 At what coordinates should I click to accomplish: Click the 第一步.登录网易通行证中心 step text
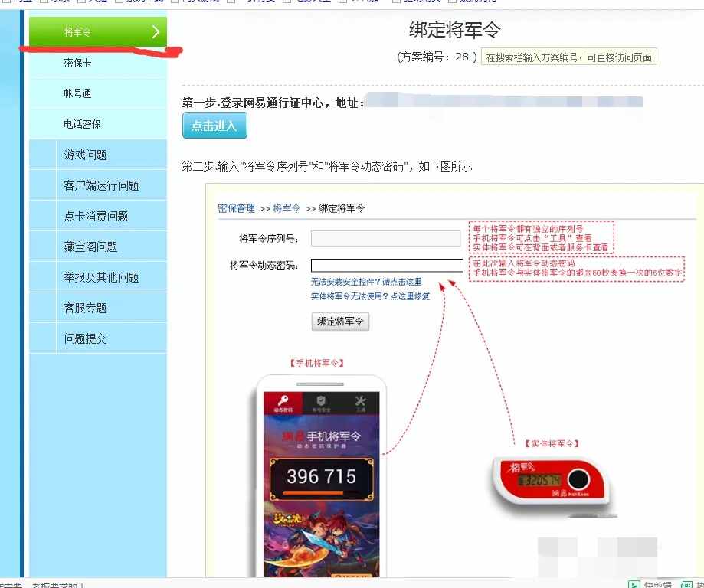[x=273, y=103]
